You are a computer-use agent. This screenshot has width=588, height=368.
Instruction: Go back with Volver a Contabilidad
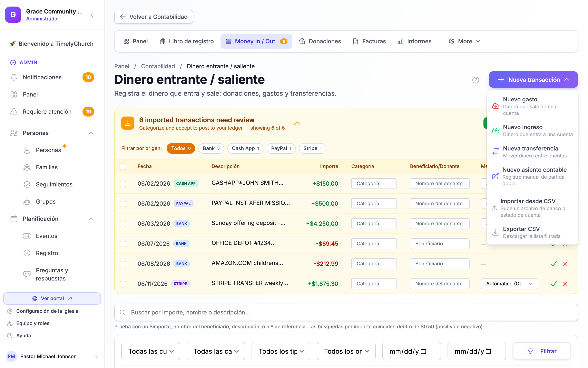(154, 17)
